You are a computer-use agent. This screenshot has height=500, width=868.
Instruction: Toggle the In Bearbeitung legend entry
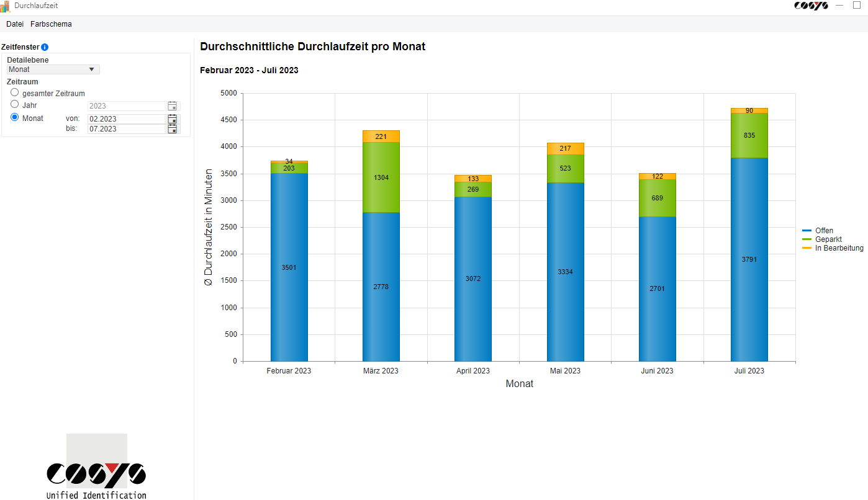click(x=832, y=248)
